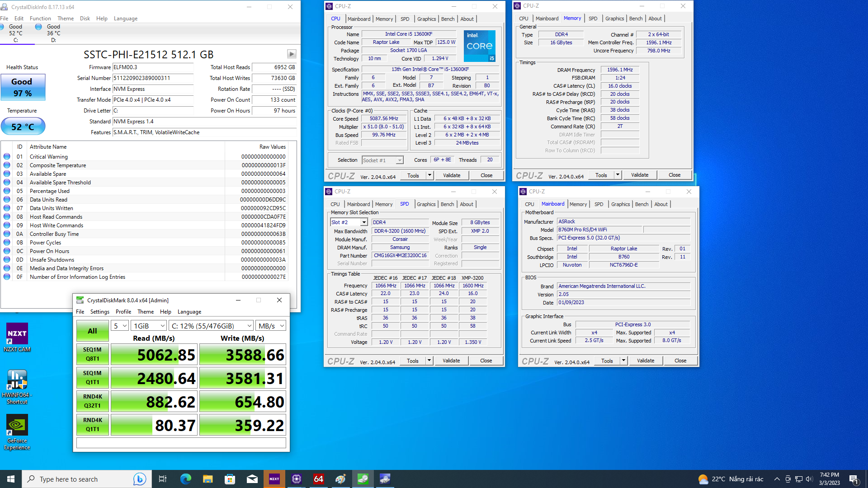Screen dimensions: 868x488
Task: Open Function menu in CrystalDiskInfo
Action: pyautogui.click(x=40, y=19)
